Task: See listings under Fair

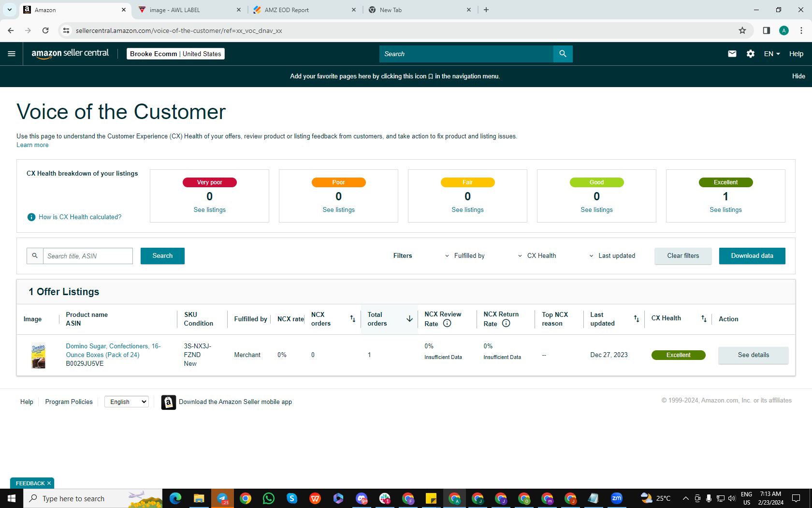Action: (468, 210)
